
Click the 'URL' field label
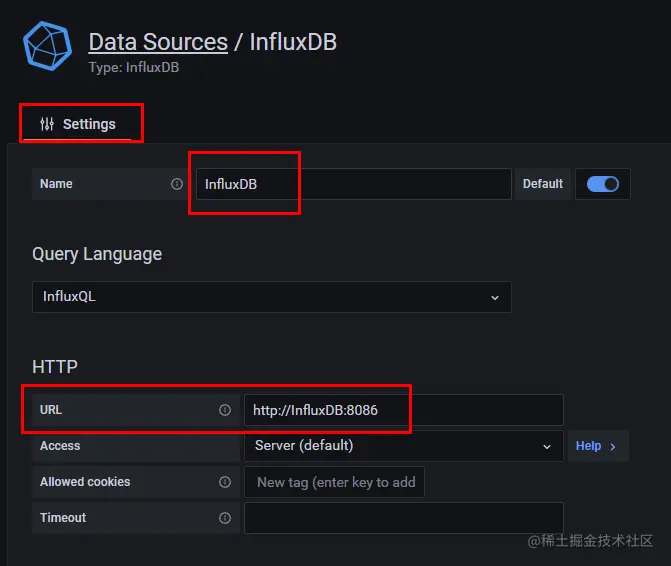[51, 410]
